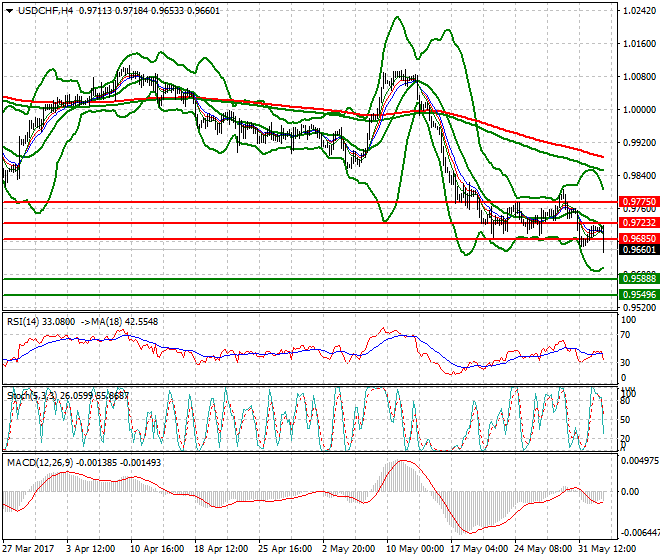Click the red 0.96850 price level tag
660x560 pixels.
click(x=638, y=239)
